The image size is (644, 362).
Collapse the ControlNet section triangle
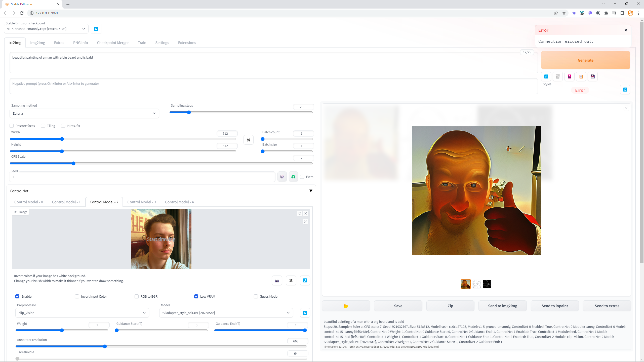[x=311, y=191]
